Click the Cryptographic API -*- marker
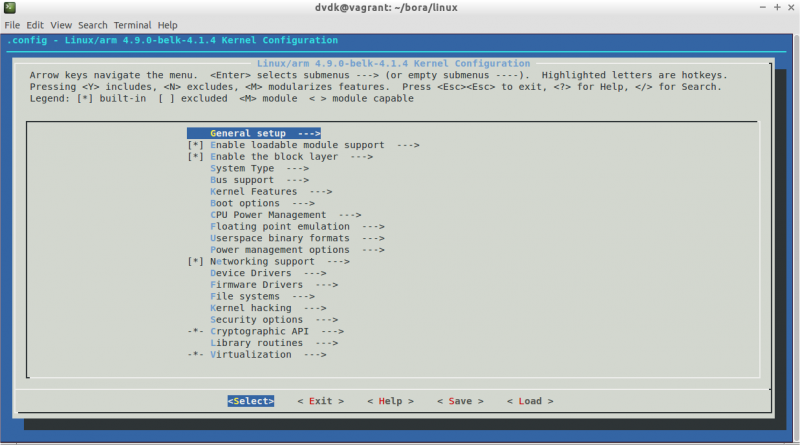Screen dimensions: 800x445 click(195, 331)
